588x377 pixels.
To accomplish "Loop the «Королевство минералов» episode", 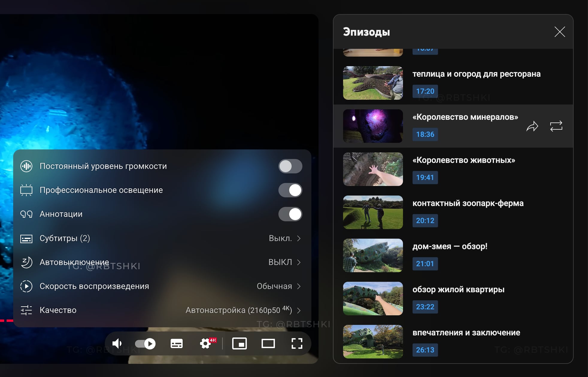I will [556, 126].
